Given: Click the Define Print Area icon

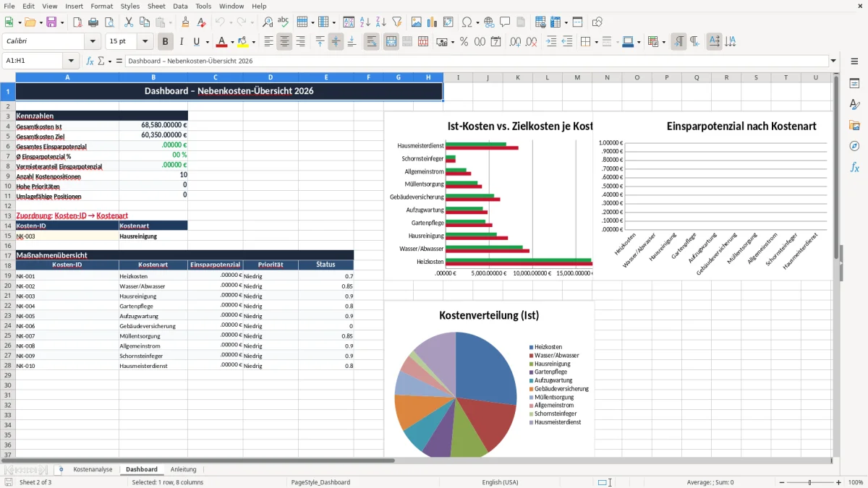Looking at the screenshot, I should point(541,22).
